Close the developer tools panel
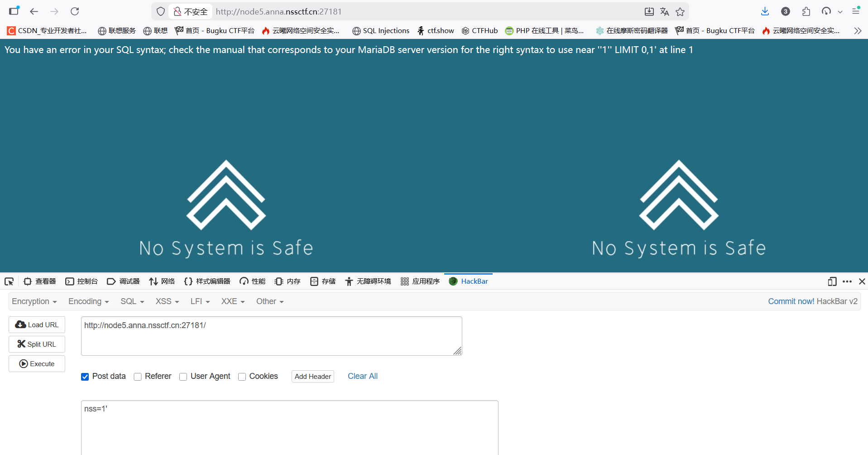 [862, 281]
